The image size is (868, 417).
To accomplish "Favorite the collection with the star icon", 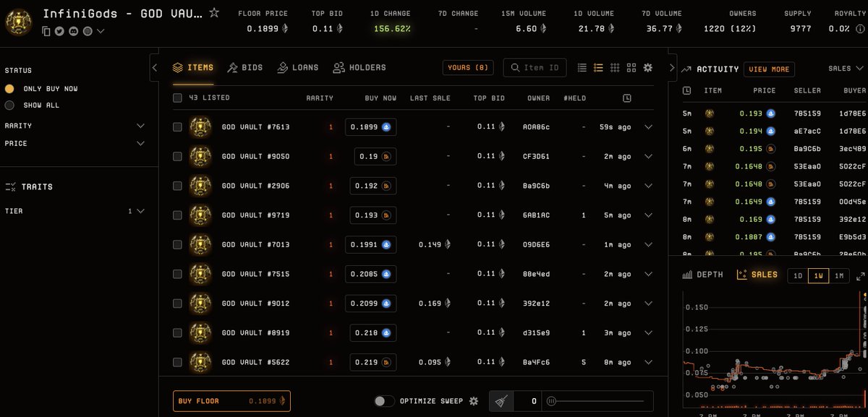I will (x=214, y=12).
